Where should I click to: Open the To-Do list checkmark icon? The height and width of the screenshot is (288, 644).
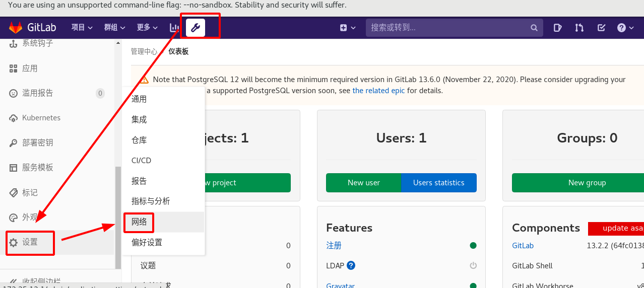point(601,28)
